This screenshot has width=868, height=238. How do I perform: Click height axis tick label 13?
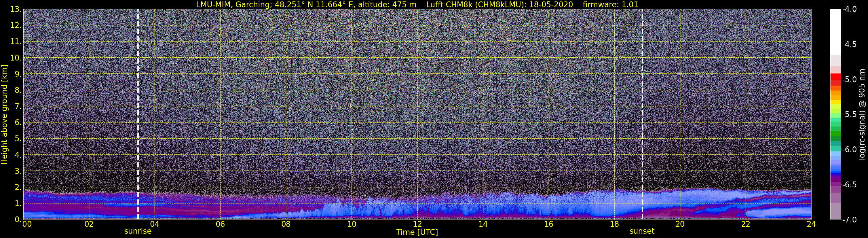pyautogui.click(x=16, y=10)
